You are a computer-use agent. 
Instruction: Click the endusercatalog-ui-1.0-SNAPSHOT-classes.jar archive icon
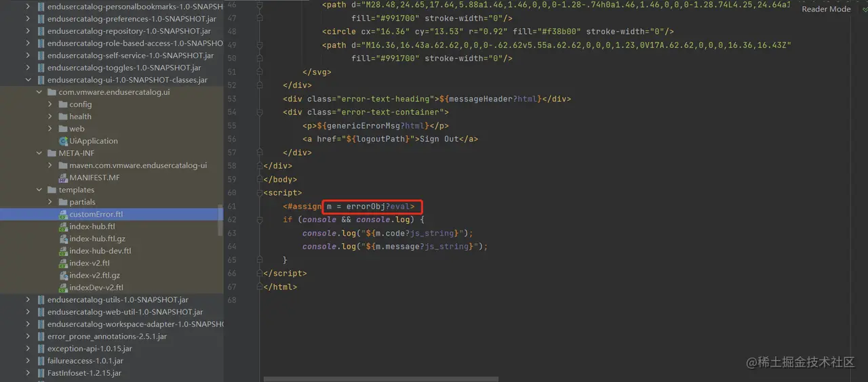41,80
